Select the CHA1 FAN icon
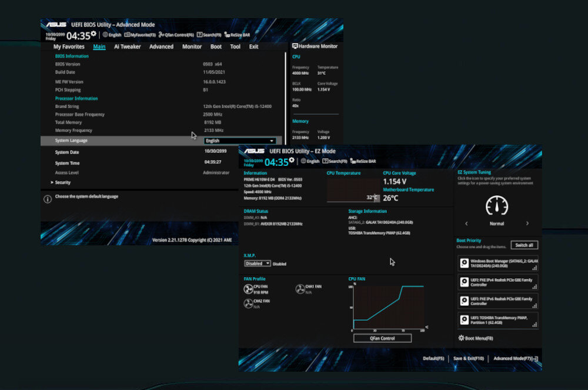 (x=300, y=289)
